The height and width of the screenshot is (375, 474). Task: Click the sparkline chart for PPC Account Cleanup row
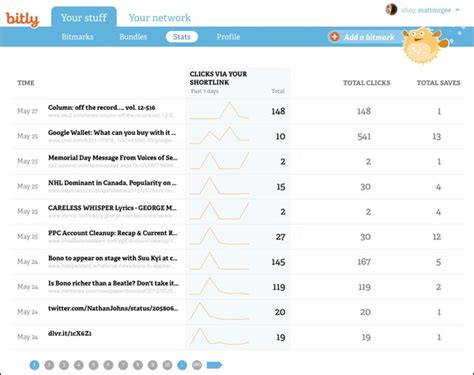pos(219,236)
